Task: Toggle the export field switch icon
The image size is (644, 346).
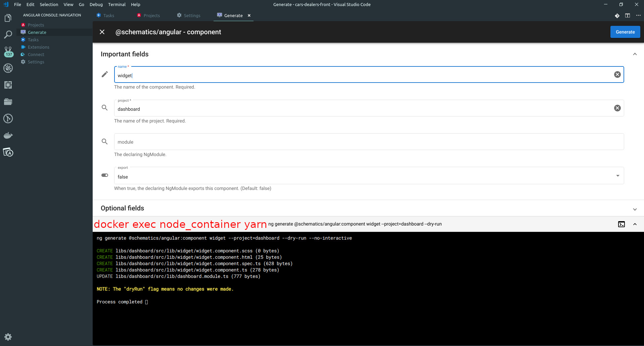Action: click(x=104, y=175)
